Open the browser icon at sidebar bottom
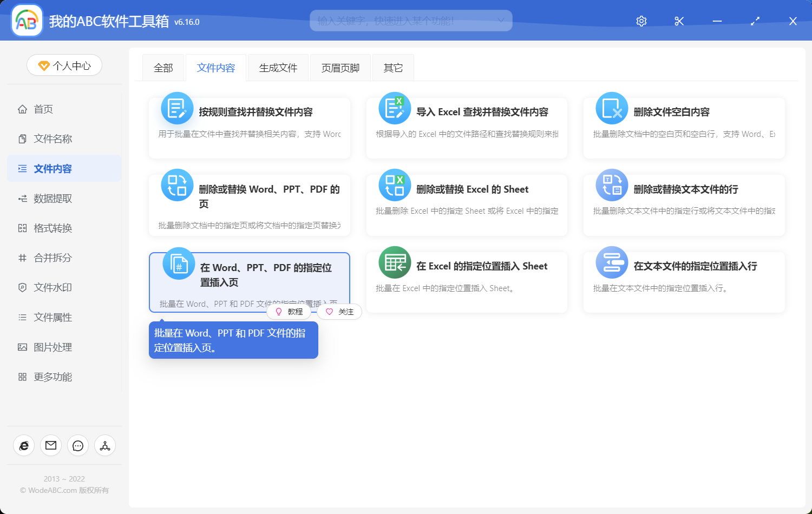 click(24, 445)
